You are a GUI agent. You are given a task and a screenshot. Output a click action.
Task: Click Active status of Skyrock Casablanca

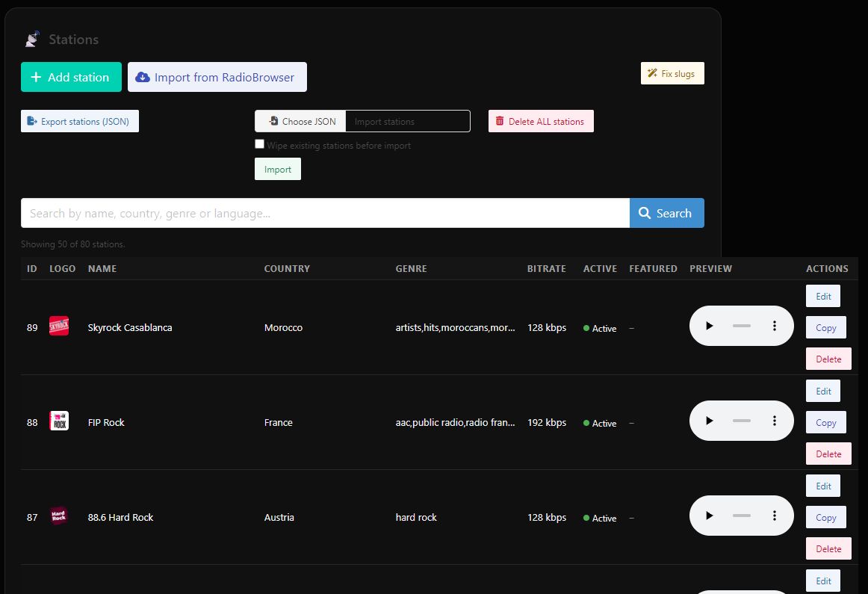point(600,328)
